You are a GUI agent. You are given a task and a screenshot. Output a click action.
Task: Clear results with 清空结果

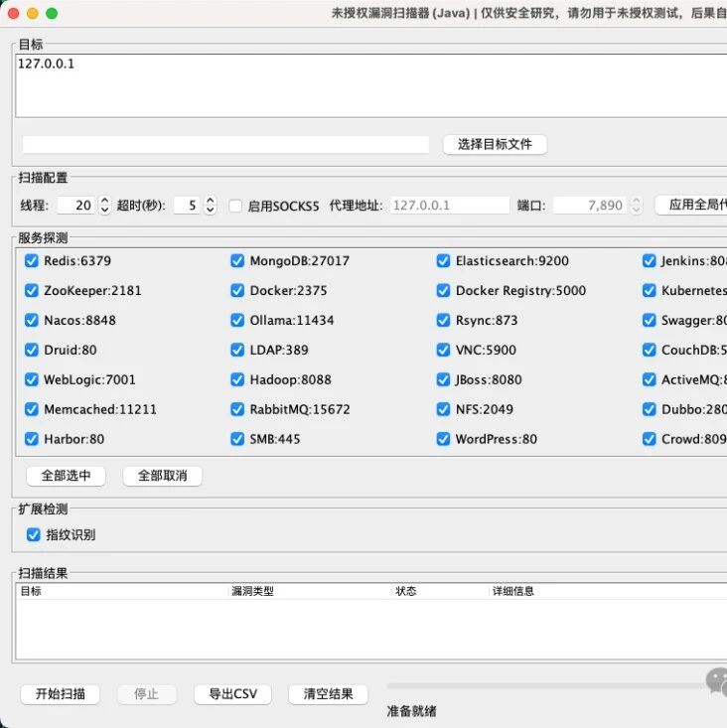point(328,694)
